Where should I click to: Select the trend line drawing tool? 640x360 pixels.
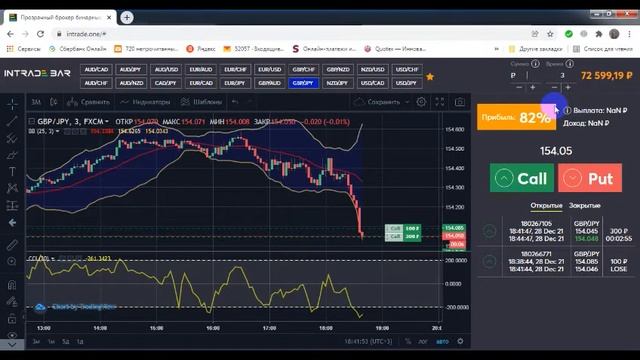(x=12, y=121)
